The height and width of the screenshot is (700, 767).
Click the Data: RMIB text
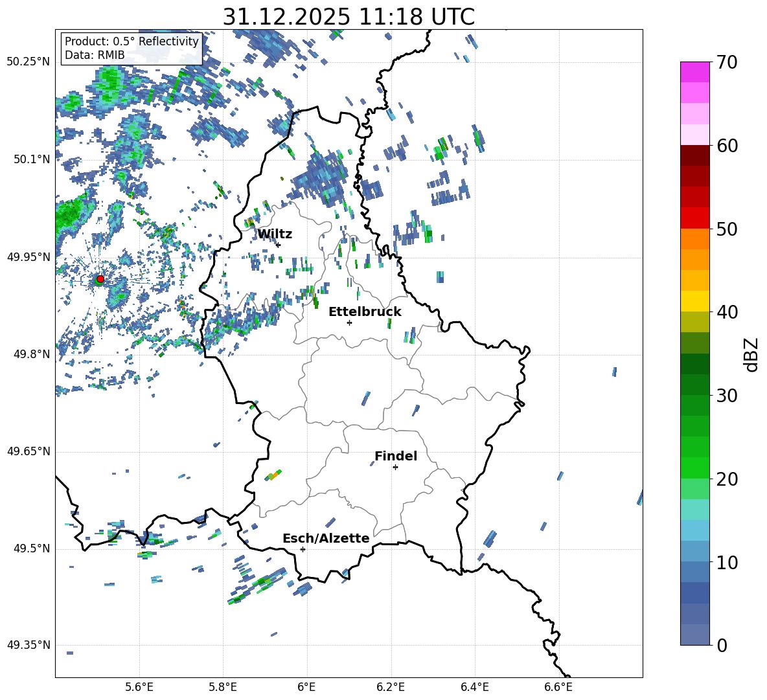[95, 55]
